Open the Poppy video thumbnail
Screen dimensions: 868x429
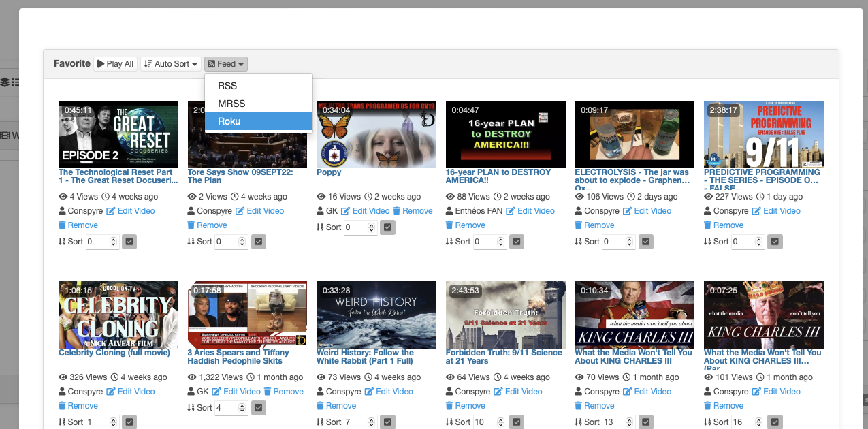pos(376,134)
